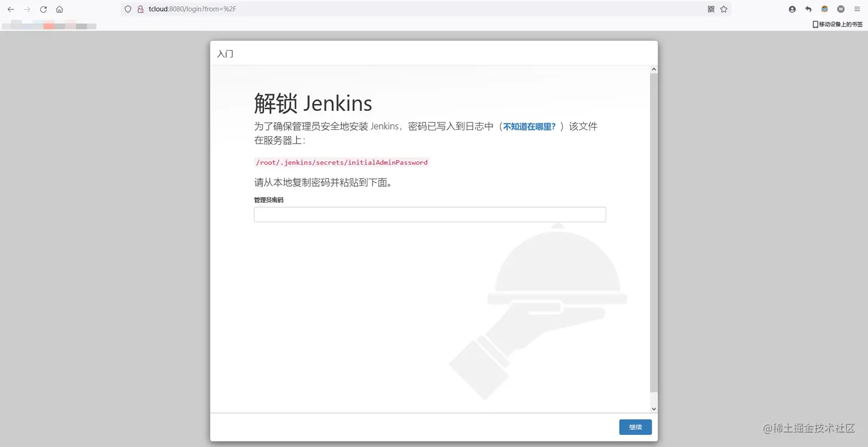Screen dimensions: 868x447
Task: Open the Pocket-style save arrow icon in toolbar
Action: point(808,9)
